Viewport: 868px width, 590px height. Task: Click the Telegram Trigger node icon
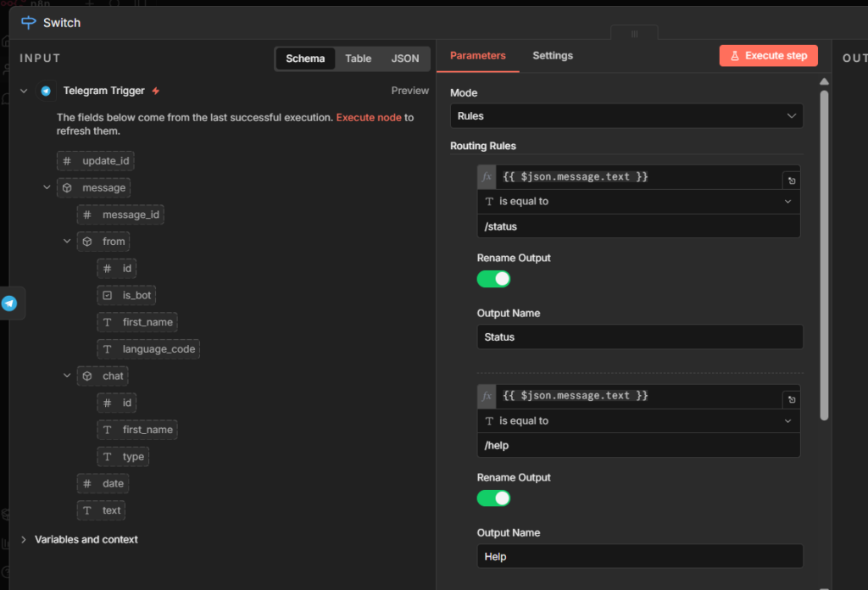coord(46,91)
